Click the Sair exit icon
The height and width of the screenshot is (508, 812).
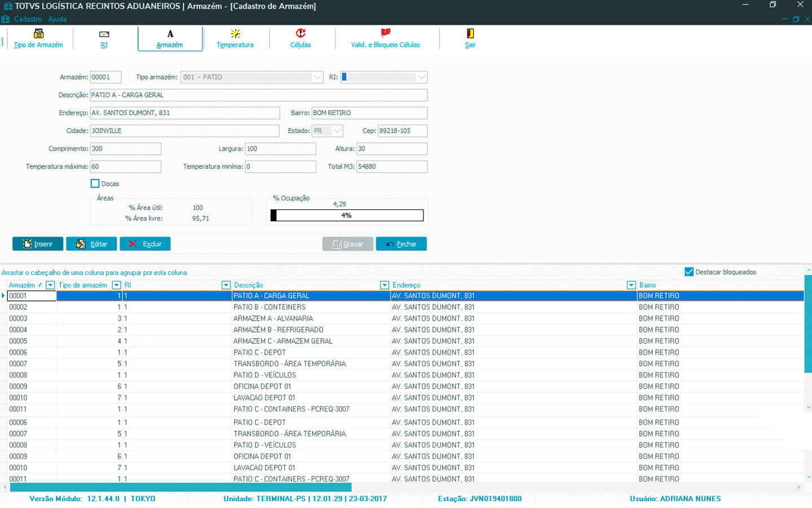pyautogui.click(x=470, y=34)
